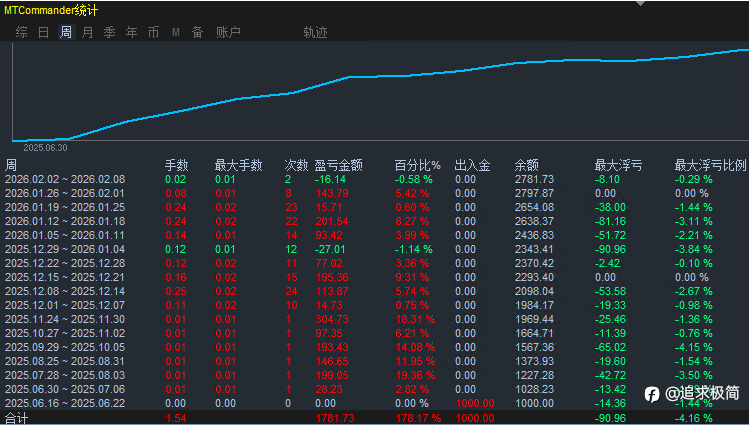Screen dimensions: 749x425
Task: Switch to the 综 summary tab
Action: (21, 32)
